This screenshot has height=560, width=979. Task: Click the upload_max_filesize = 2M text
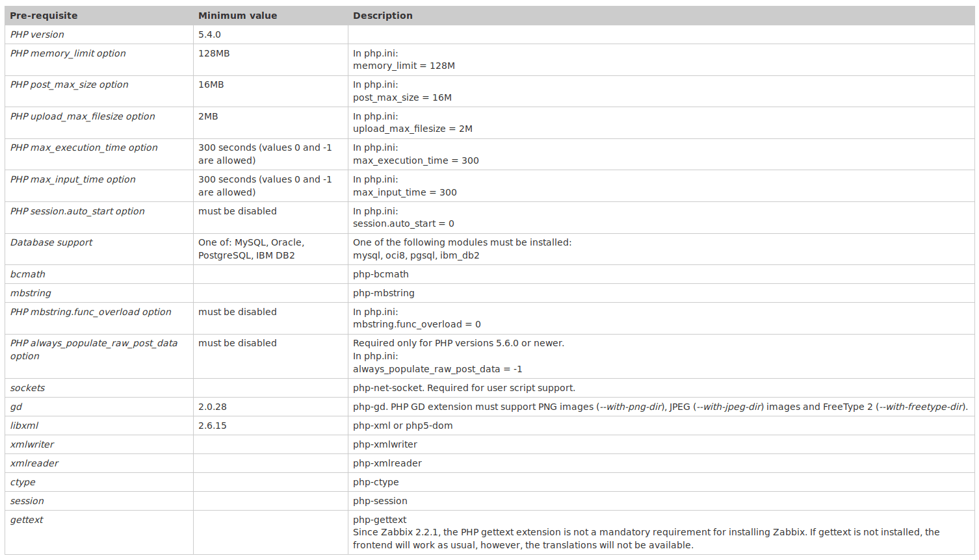tap(412, 129)
